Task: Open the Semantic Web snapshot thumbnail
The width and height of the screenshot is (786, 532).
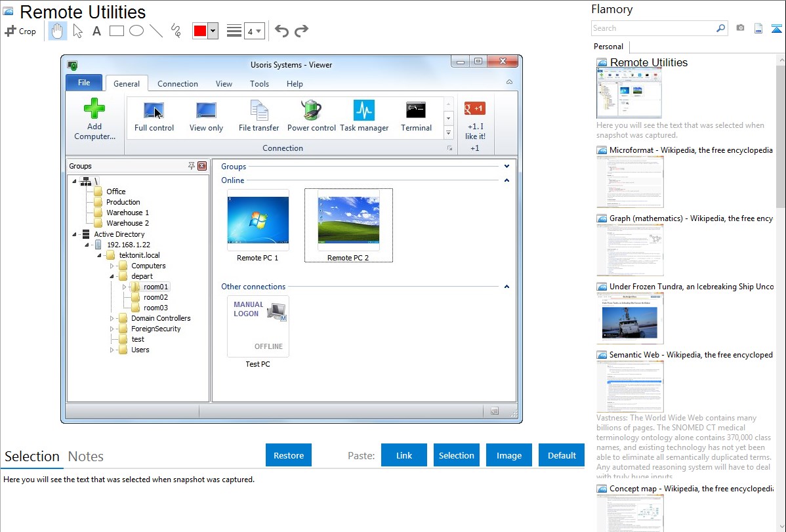Action: click(x=630, y=386)
